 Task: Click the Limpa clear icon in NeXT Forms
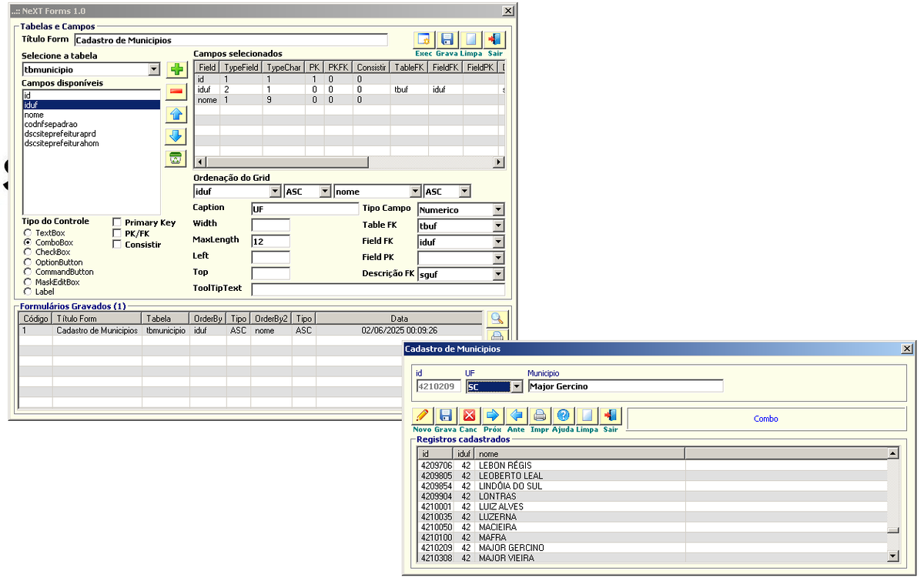(x=470, y=40)
